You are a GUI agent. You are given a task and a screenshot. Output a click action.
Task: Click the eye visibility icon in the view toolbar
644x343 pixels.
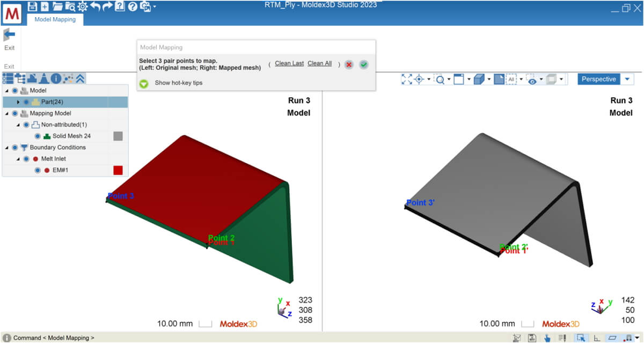tap(532, 79)
